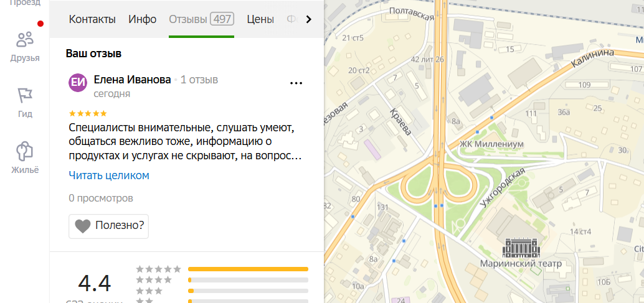
Task: Click building 36а on map
Action: (564, 113)
